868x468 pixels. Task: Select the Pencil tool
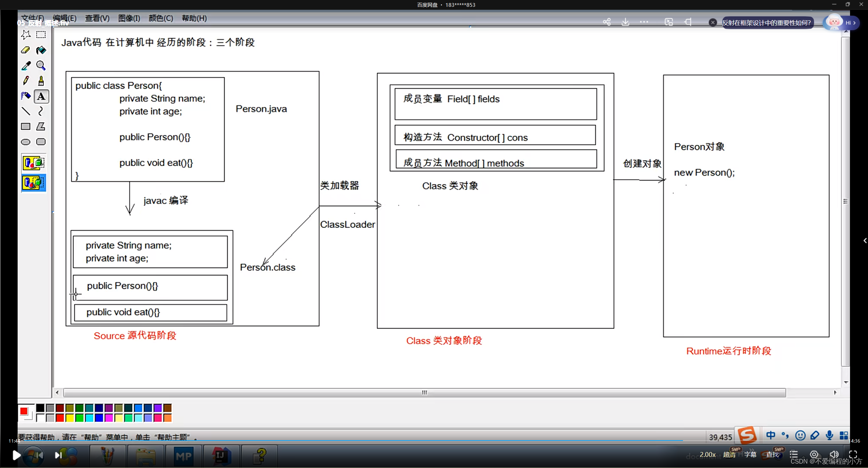pos(26,81)
